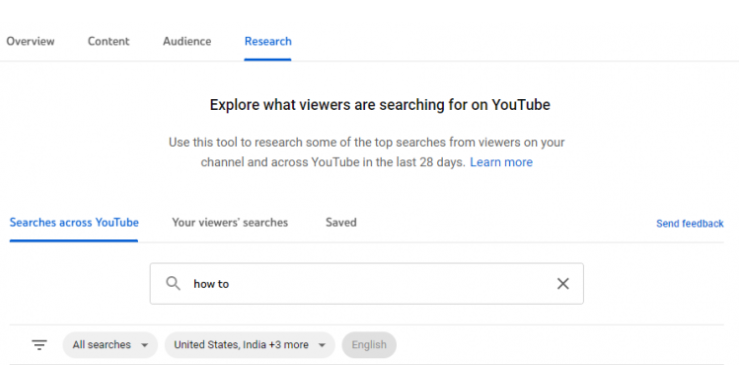Clear the search box with X
The image size is (739, 370).
click(x=563, y=283)
